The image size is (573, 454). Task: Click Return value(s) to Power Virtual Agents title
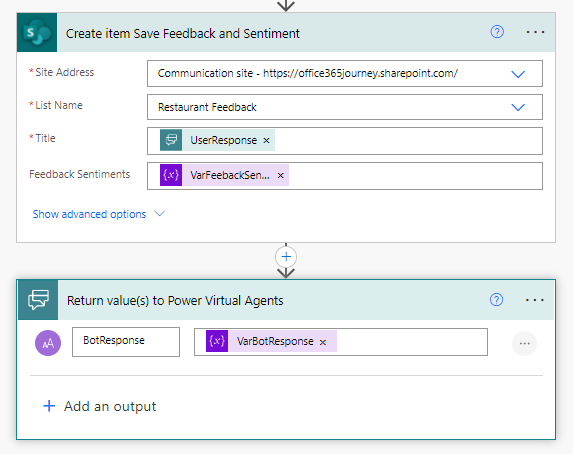[175, 301]
